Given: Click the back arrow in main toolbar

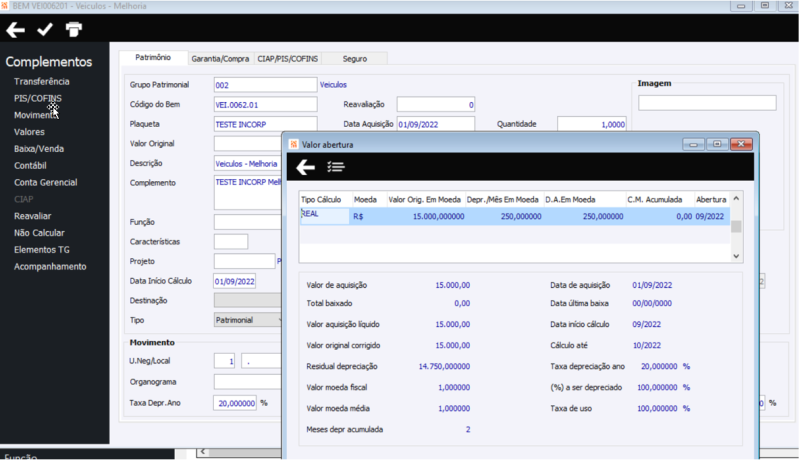Looking at the screenshot, I should click(x=15, y=30).
